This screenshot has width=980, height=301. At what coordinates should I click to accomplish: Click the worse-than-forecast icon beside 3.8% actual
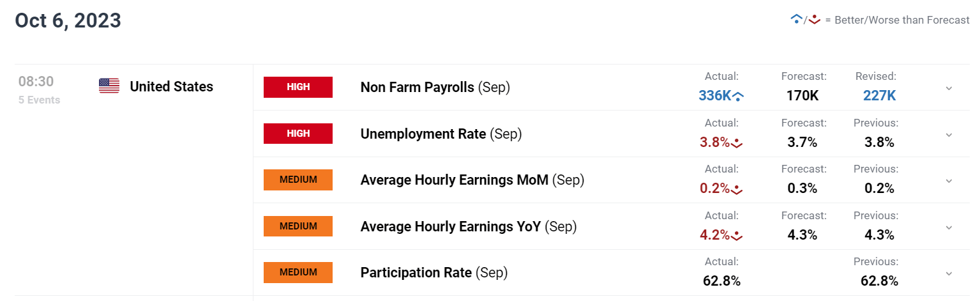[737, 143]
